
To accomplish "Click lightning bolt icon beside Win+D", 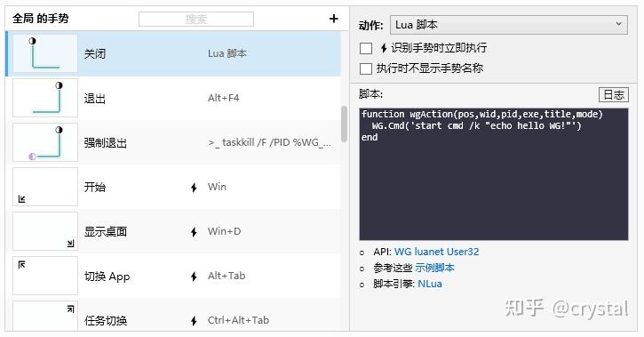I will pos(194,232).
